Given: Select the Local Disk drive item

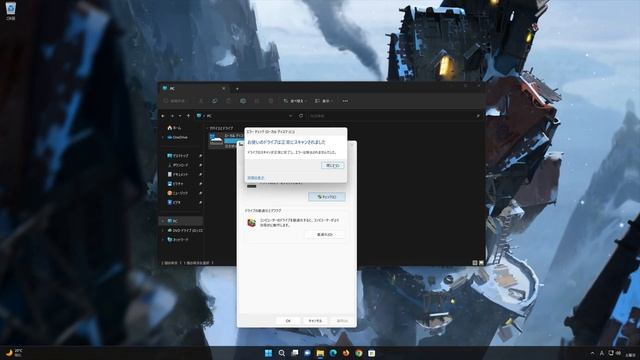Looking at the screenshot, I should click(227, 140).
